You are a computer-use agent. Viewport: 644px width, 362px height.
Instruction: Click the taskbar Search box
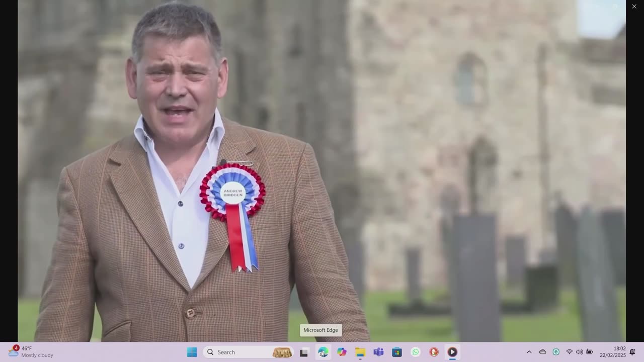(249, 352)
